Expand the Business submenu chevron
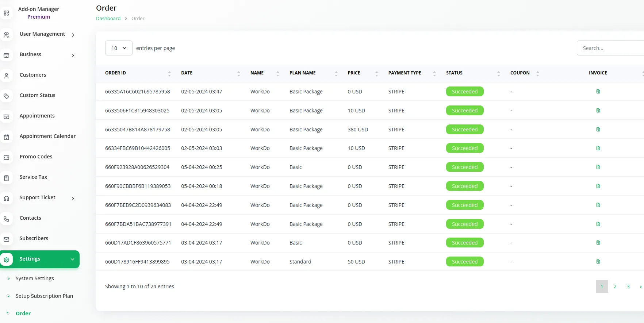This screenshot has height=323, width=644. click(x=73, y=55)
